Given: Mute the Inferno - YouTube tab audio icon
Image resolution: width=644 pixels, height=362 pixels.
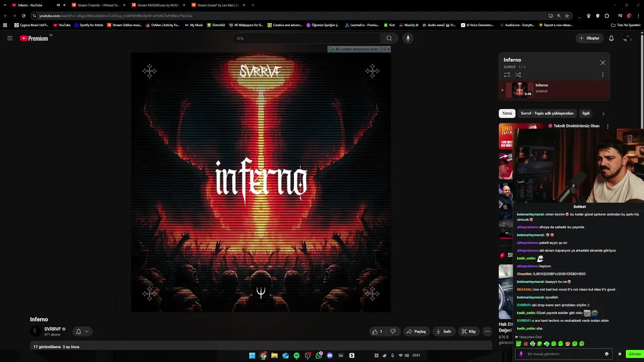Looking at the screenshot, I should [x=58, y=5].
